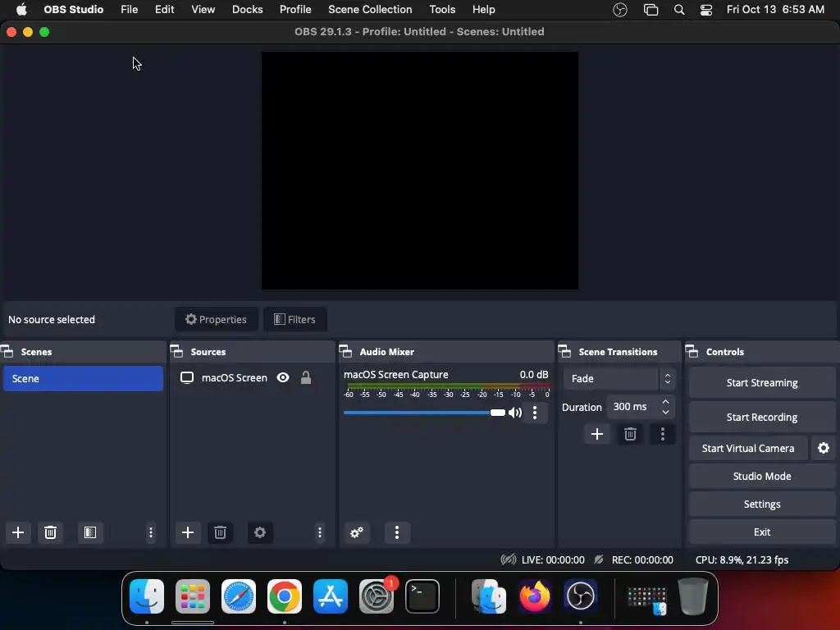The height and width of the screenshot is (630, 840).
Task: Open Control Center in menu bar
Action: tap(706, 10)
